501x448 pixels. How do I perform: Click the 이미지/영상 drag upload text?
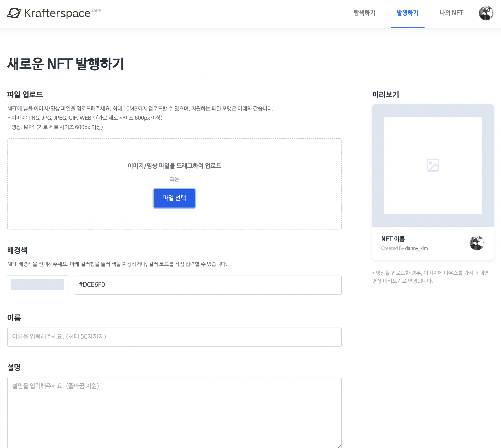174,166
